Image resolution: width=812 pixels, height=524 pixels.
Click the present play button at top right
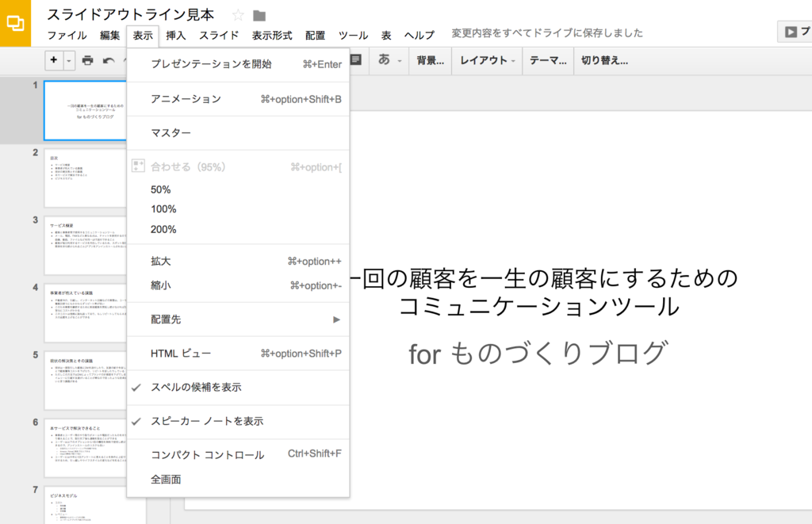(795, 32)
